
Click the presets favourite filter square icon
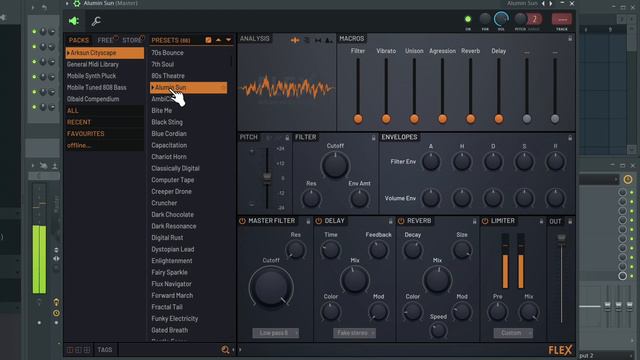tap(208, 40)
